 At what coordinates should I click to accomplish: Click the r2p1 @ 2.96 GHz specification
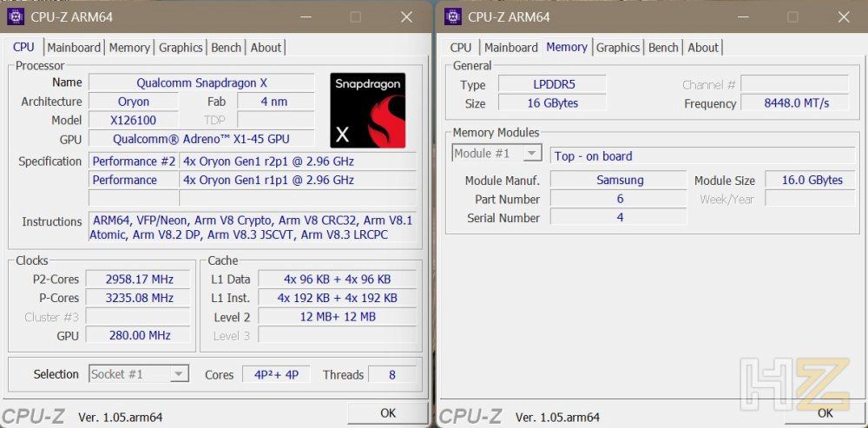click(x=298, y=161)
